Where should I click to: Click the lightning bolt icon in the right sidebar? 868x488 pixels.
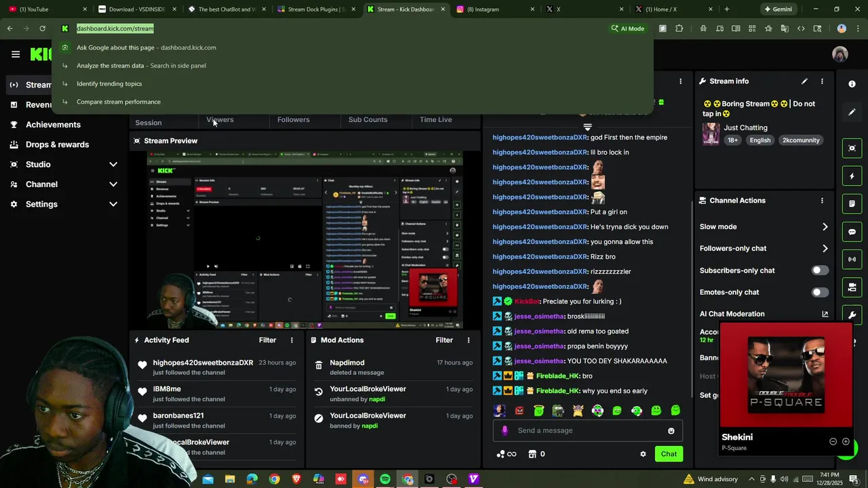coord(852,176)
